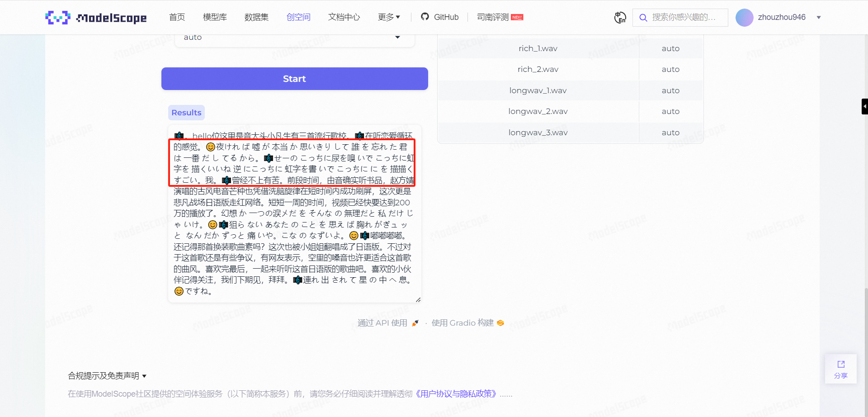Image resolution: width=868 pixels, height=417 pixels.
Task: Switch language using the En icon
Action: pyautogui.click(x=620, y=17)
